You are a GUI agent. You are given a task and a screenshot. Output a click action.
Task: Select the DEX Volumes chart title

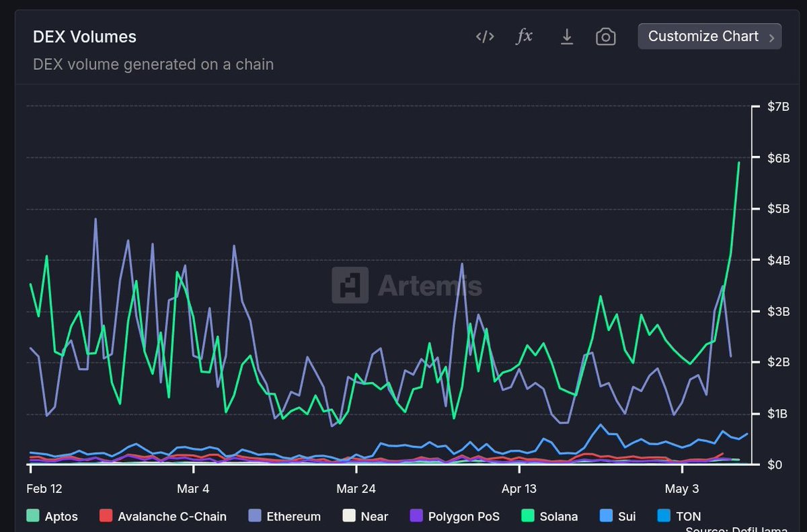pos(85,36)
